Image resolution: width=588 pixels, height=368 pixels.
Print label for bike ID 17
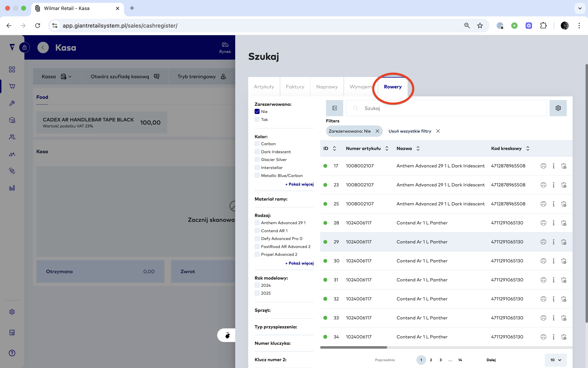click(x=543, y=166)
